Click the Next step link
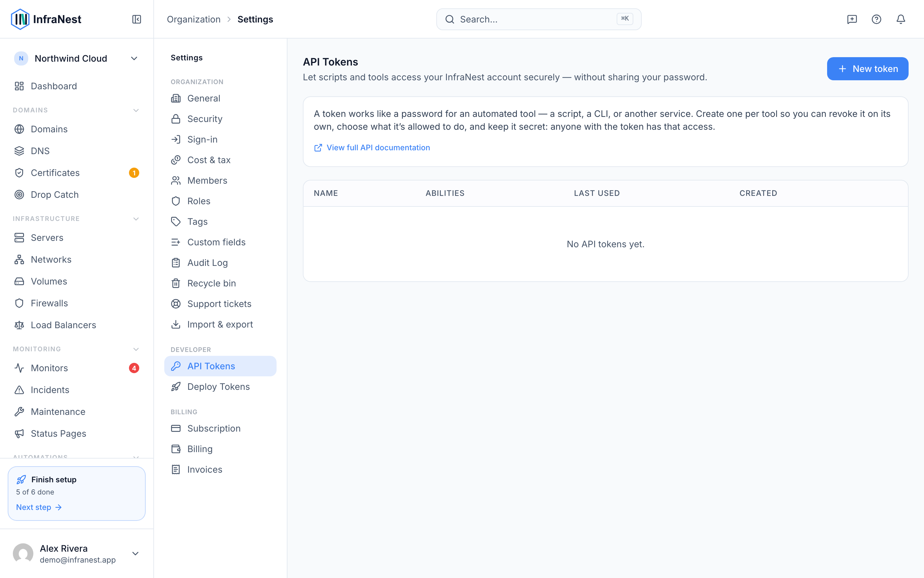Screen dimensions: 924x578 pyautogui.click(x=39, y=507)
